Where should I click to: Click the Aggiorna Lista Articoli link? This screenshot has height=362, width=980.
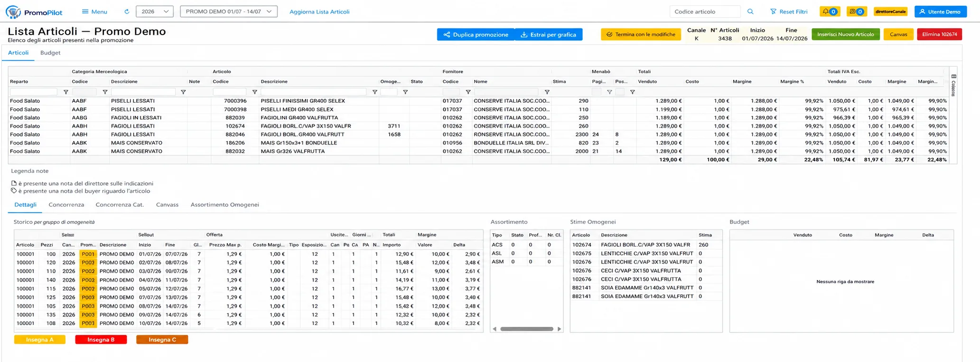319,11
